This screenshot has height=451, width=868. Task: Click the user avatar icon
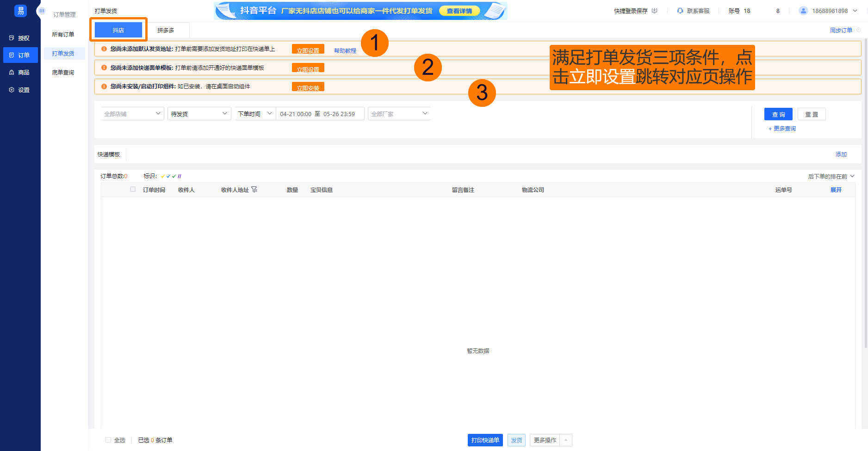point(804,11)
